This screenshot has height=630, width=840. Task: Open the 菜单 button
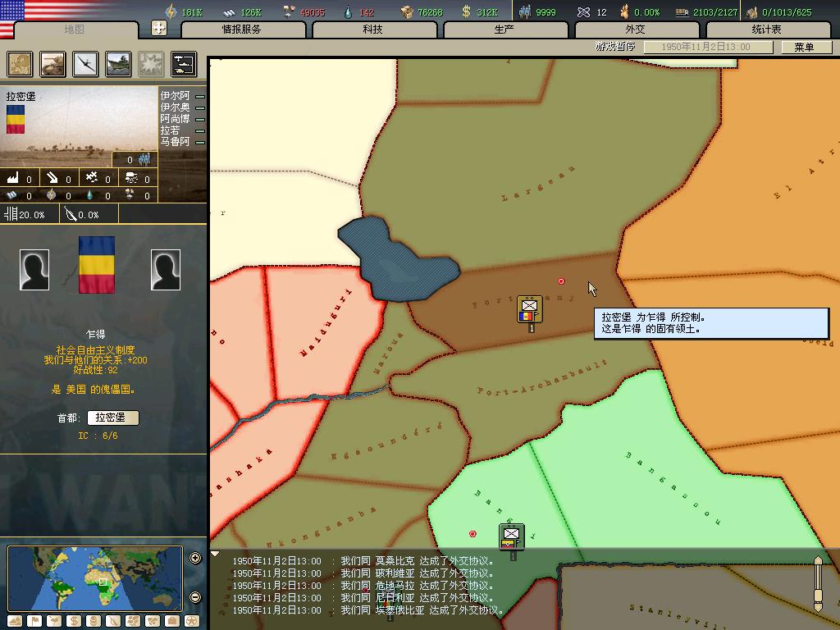pyautogui.click(x=806, y=47)
